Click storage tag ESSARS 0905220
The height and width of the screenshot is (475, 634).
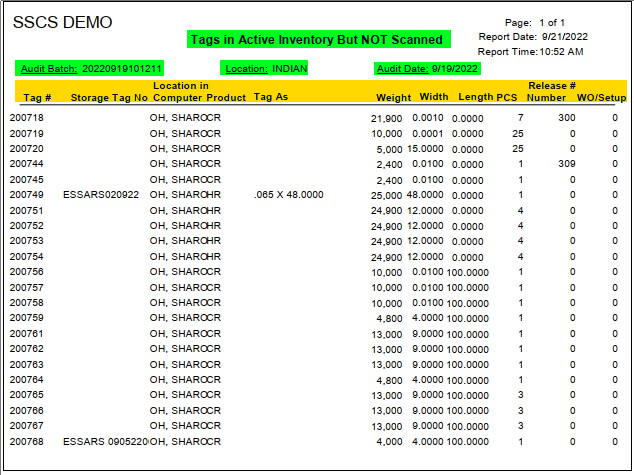pos(106,441)
